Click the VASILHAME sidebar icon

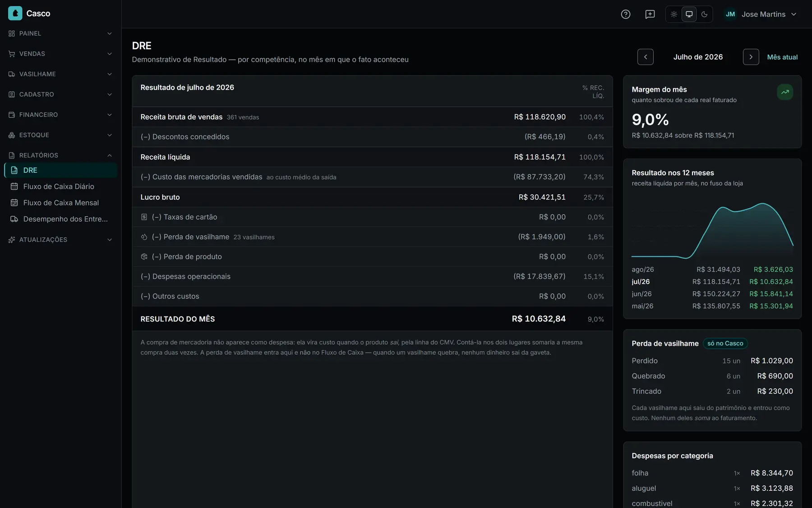pyautogui.click(x=12, y=74)
